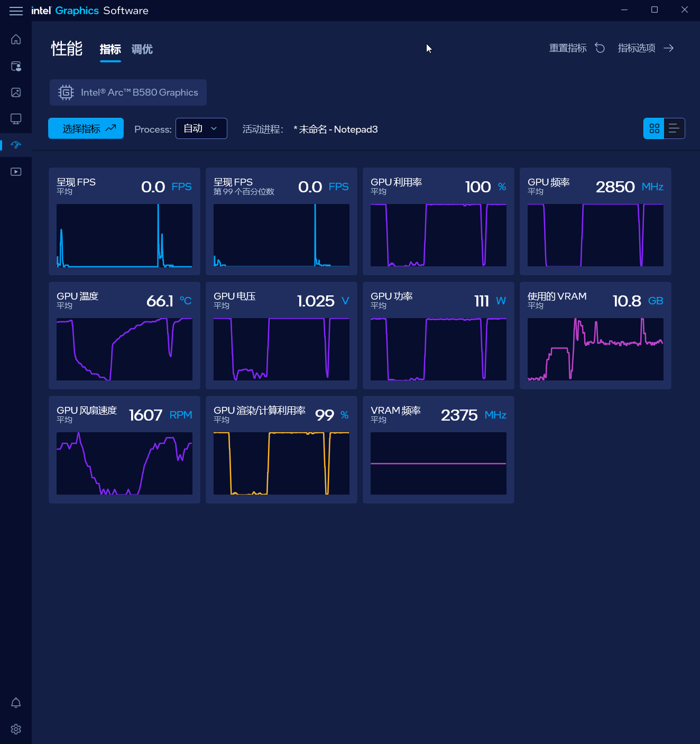This screenshot has width=700, height=744.
Task: Click the GPU 利用率 graph card
Action: [x=438, y=221]
